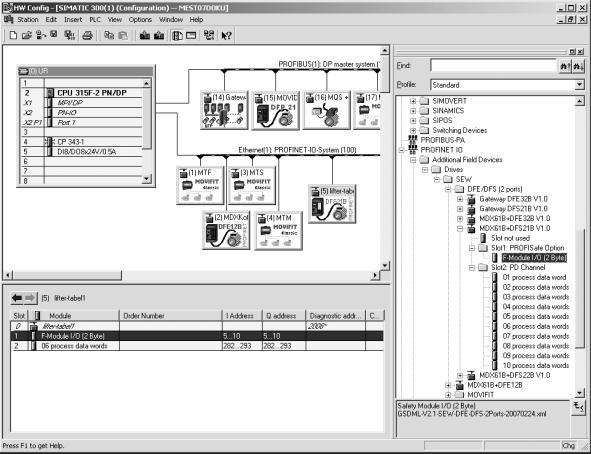Expand the Switching Devices folder
Screen dimensions: 591x454
[x=413, y=130]
